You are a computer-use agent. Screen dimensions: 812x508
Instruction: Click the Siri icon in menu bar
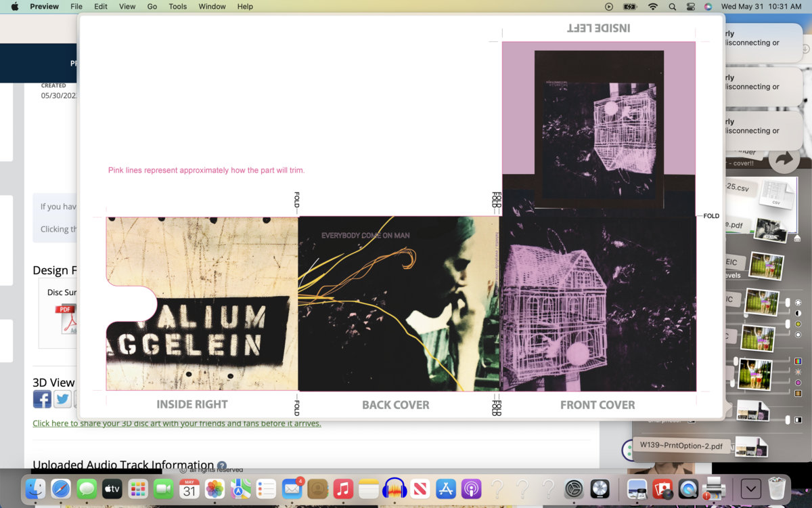[708, 7]
